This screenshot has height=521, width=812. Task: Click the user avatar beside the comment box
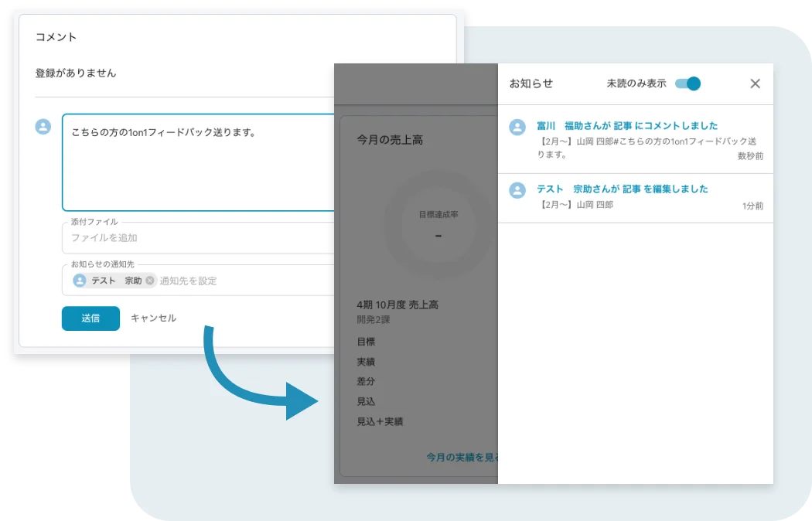[x=43, y=126]
